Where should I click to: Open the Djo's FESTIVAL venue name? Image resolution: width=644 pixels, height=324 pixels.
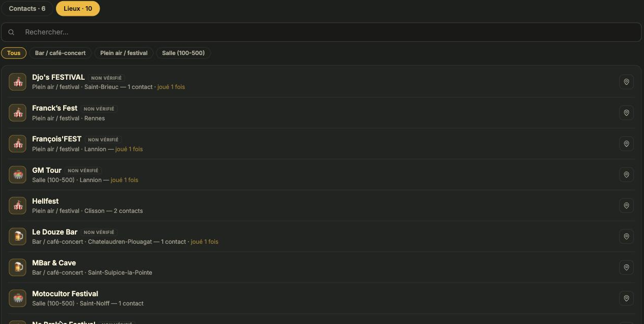[58, 77]
